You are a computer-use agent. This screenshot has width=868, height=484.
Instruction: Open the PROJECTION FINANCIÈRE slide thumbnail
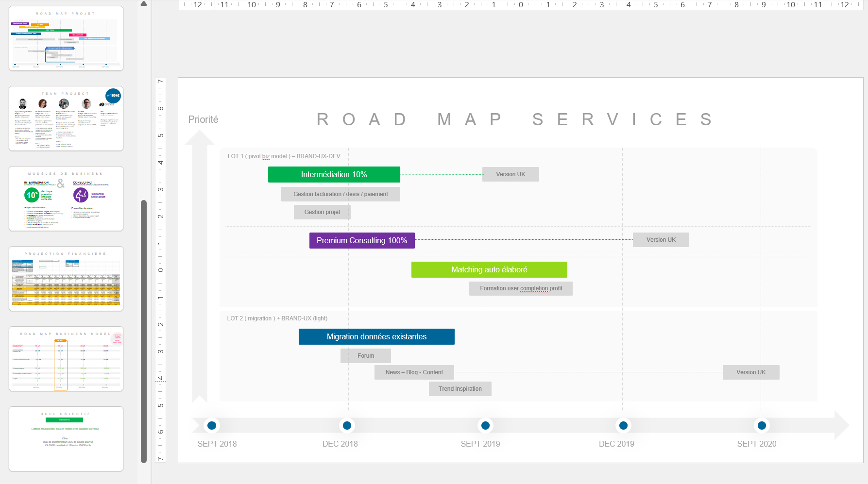point(66,279)
